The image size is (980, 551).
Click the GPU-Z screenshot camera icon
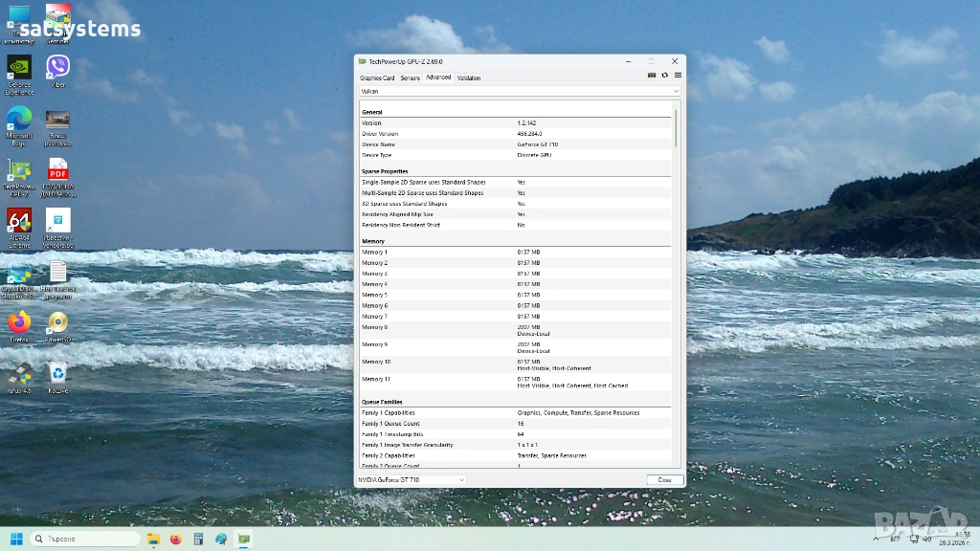pos(652,75)
